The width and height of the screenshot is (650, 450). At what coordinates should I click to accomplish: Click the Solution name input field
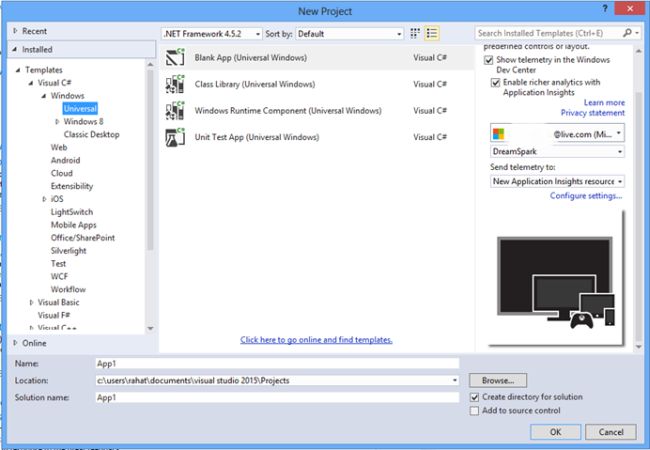pos(277,397)
